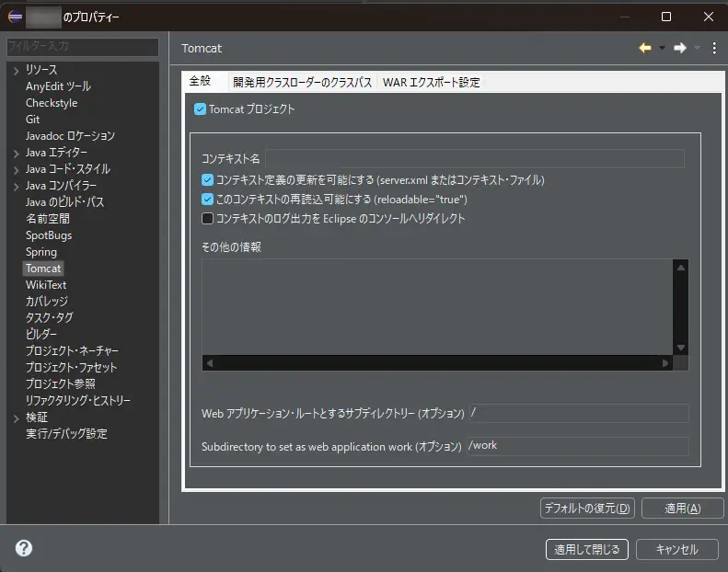728x572 pixels.
Task: Expand the リソース tree node
Action: pyautogui.click(x=17, y=71)
